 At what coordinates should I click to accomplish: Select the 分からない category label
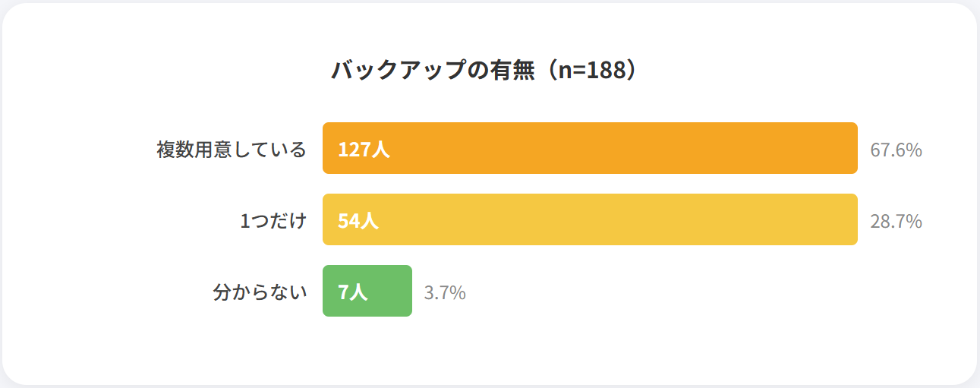tap(260, 292)
